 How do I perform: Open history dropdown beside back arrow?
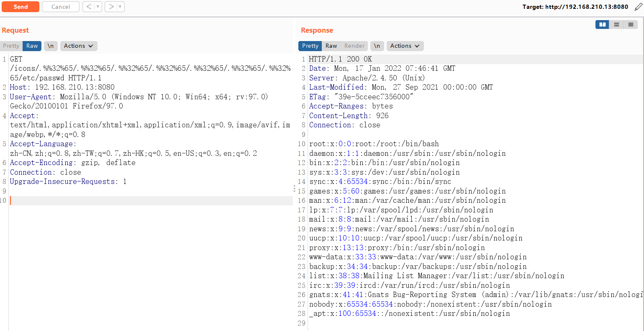[98, 7]
